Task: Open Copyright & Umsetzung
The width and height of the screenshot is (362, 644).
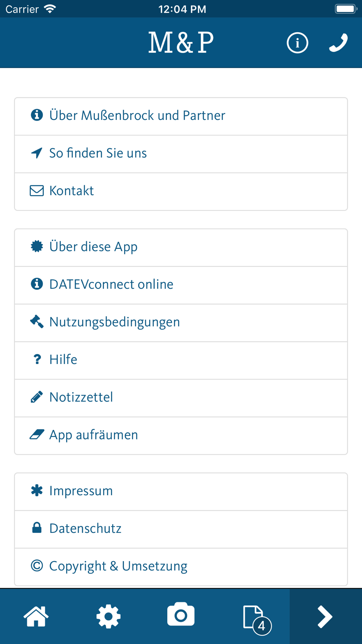Action: (181, 567)
